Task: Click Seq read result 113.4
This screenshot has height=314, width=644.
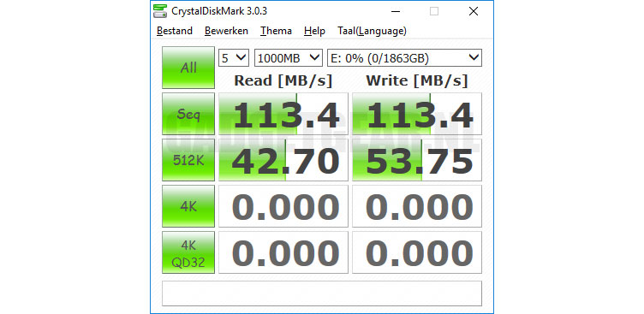Action: coord(283,114)
